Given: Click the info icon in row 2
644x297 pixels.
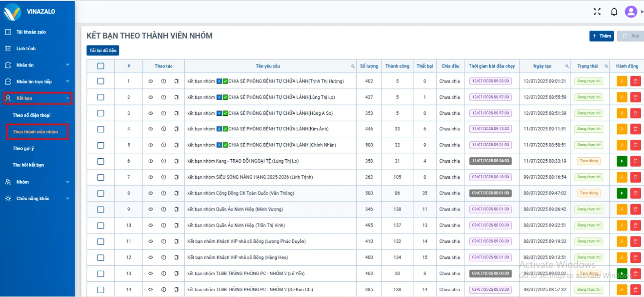Looking at the screenshot, I should click(x=163, y=97).
